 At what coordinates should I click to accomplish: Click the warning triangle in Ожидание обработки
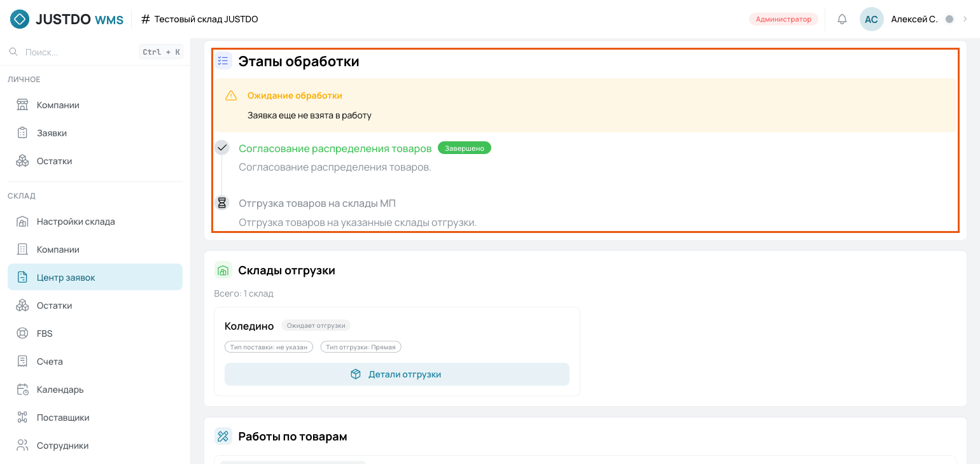coord(231,95)
